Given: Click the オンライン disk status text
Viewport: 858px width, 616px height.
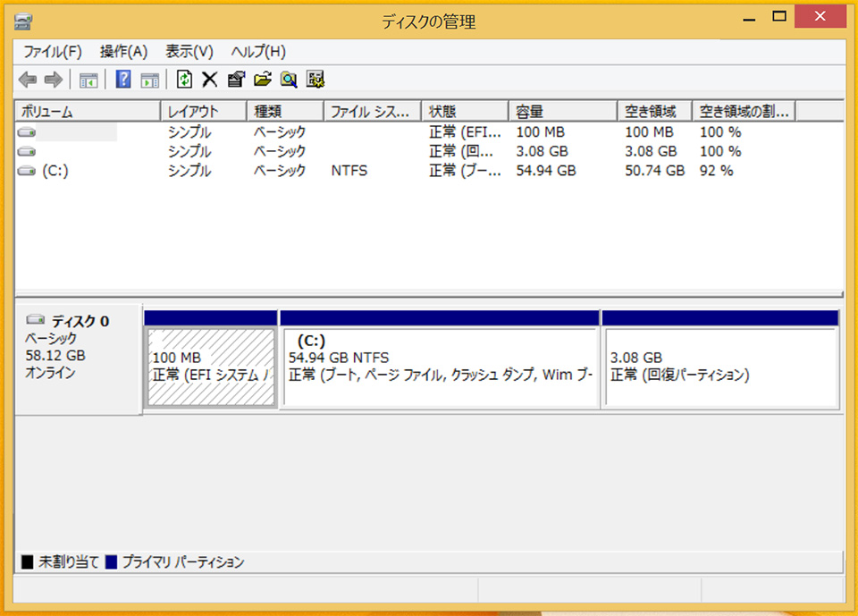Looking at the screenshot, I should coord(50,373).
